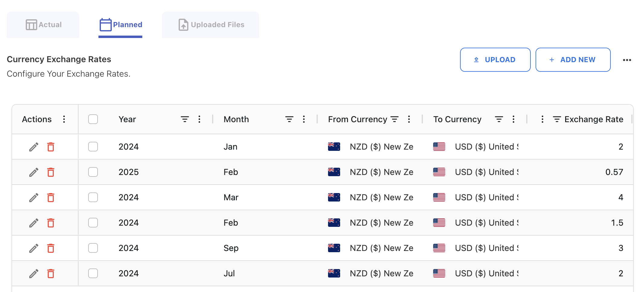Click trash icon for 2024 Sep row

pyautogui.click(x=51, y=248)
